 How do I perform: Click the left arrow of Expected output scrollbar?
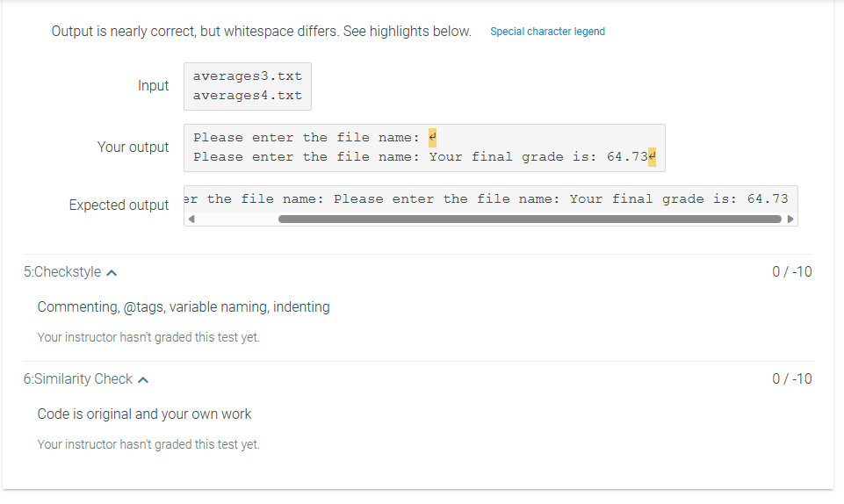(191, 219)
